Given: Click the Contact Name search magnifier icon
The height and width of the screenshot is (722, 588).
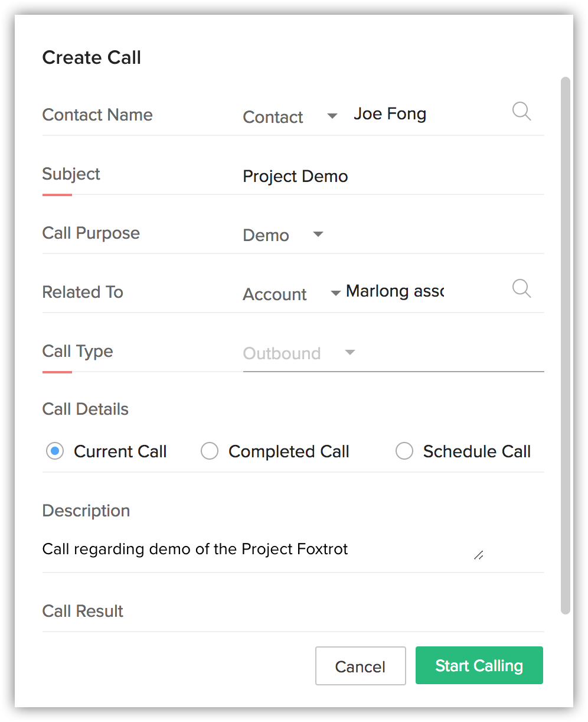Looking at the screenshot, I should click(521, 111).
